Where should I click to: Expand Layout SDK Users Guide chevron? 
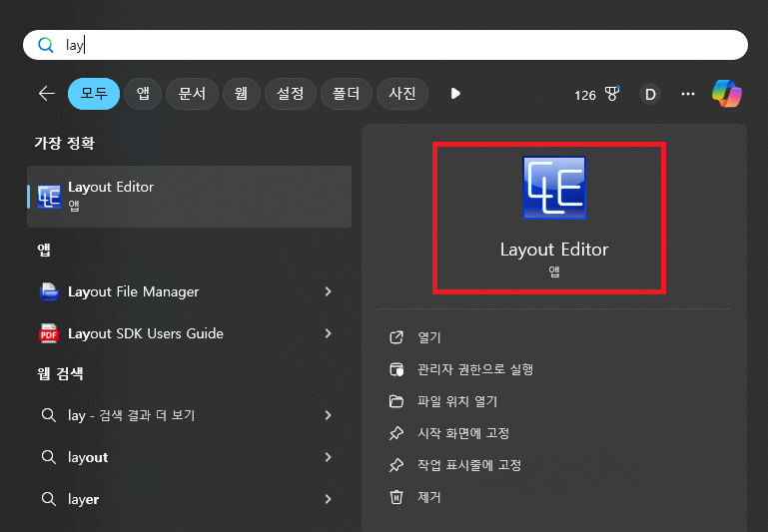point(328,333)
